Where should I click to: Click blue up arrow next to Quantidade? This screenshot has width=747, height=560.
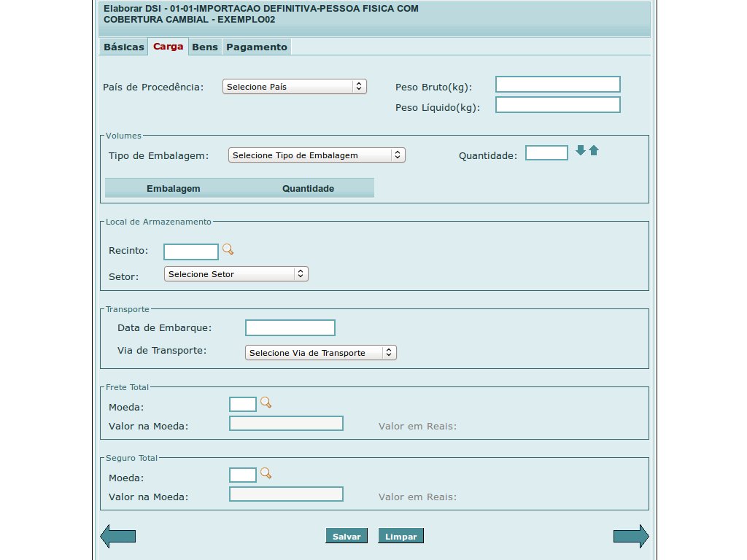pos(595,150)
